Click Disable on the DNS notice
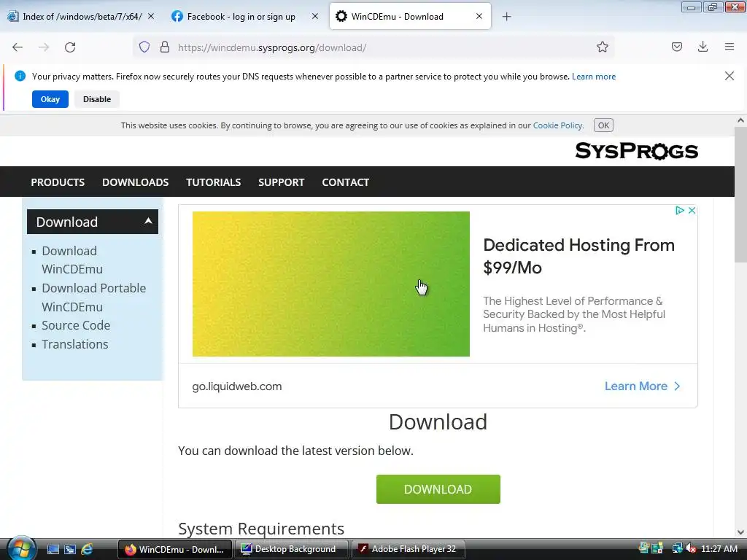 point(97,99)
